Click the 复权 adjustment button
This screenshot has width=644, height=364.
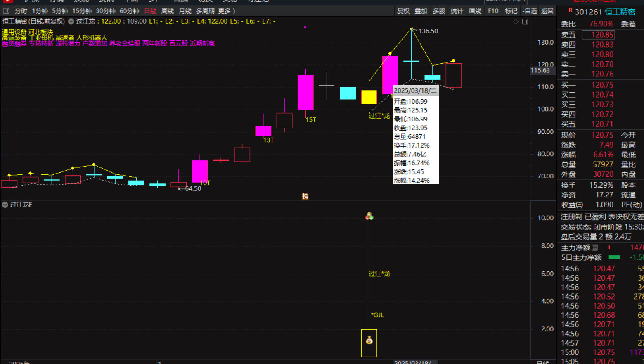pyautogui.click(x=403, y=11)
